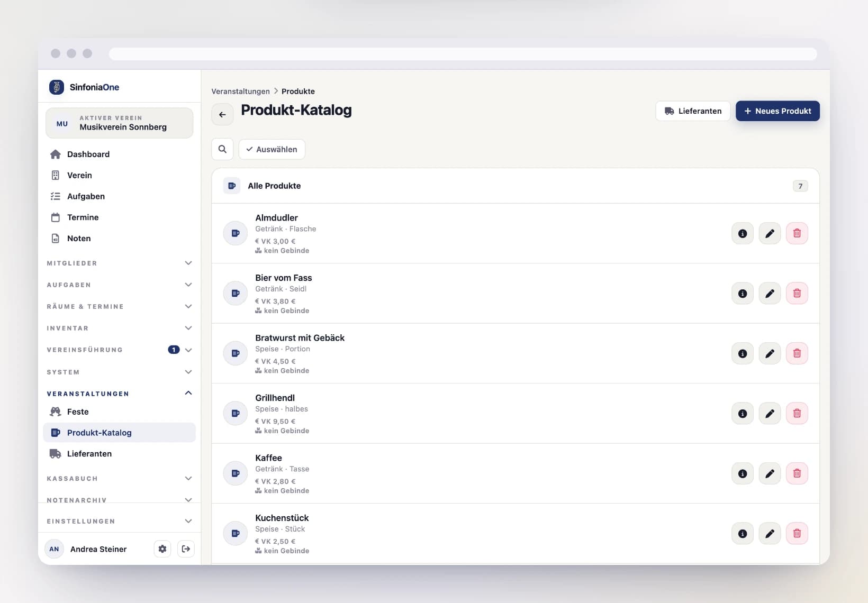The width and height of the screenshot is (868, 603).
Task: Show info for Grillhendl
Action: [743, 413]
